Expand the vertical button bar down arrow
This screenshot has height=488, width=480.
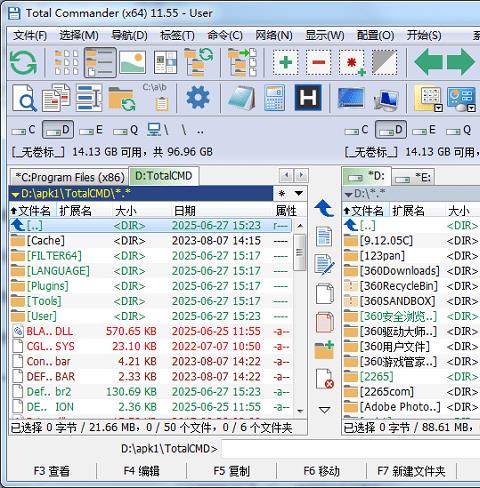coord(324,410)
